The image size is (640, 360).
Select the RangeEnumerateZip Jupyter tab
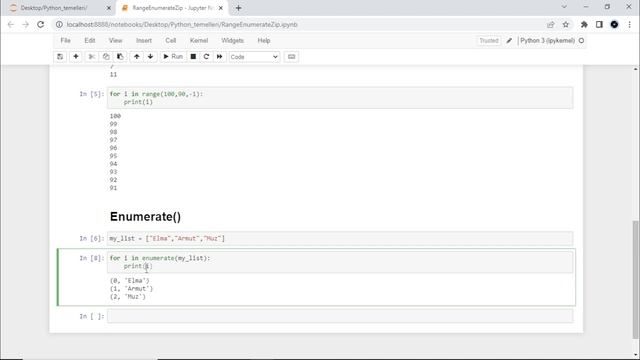172,8
